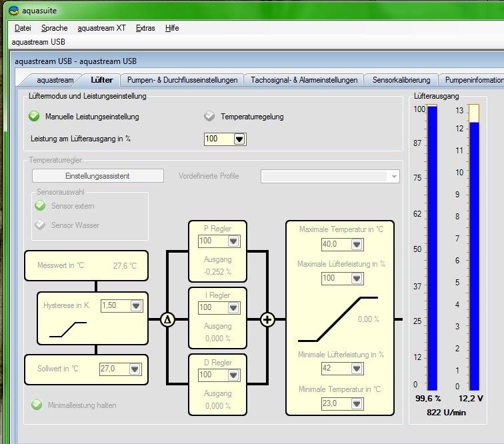Viewport: 504px width, 444px height.
Task: Click the hysteresis curve graphic
Action: (68, 329)
